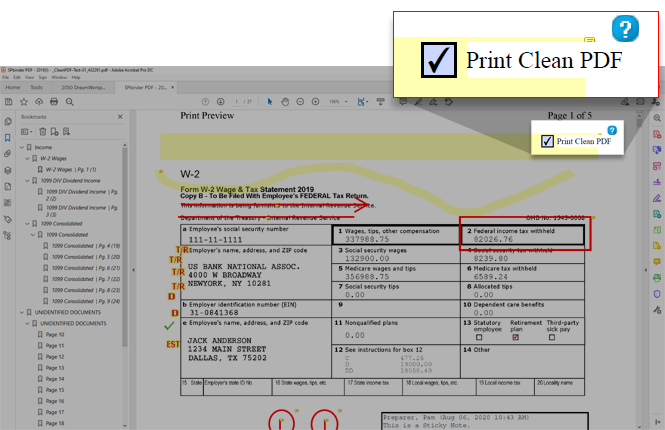
Task: Click the federal income tax value 82026.76
Action: [493, 239]
